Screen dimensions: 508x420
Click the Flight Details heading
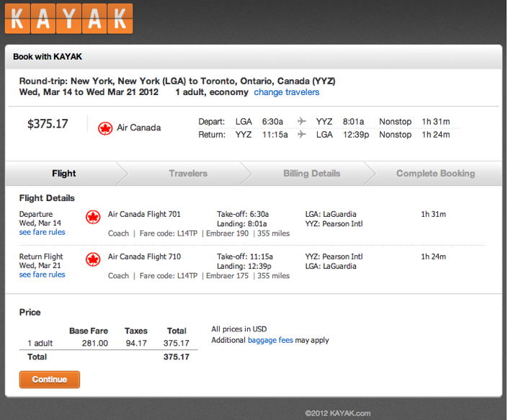coord(47,198)
